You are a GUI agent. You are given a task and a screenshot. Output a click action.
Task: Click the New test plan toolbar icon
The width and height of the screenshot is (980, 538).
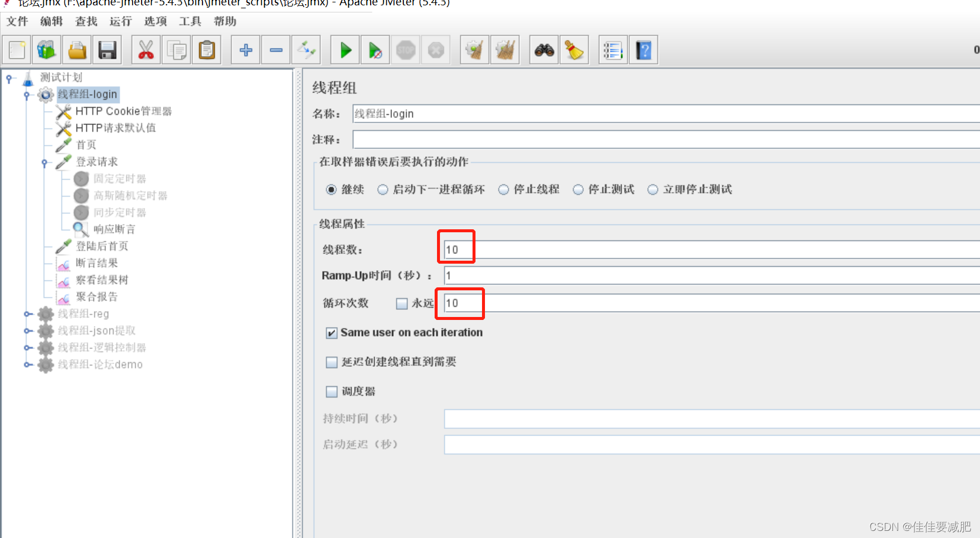coord(17,50)
